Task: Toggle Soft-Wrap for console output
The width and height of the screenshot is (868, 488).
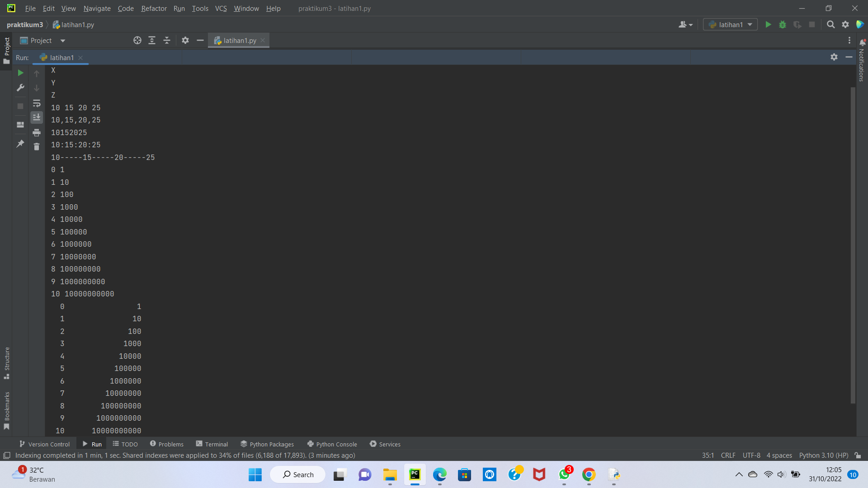Action: (x=37, y=103)
